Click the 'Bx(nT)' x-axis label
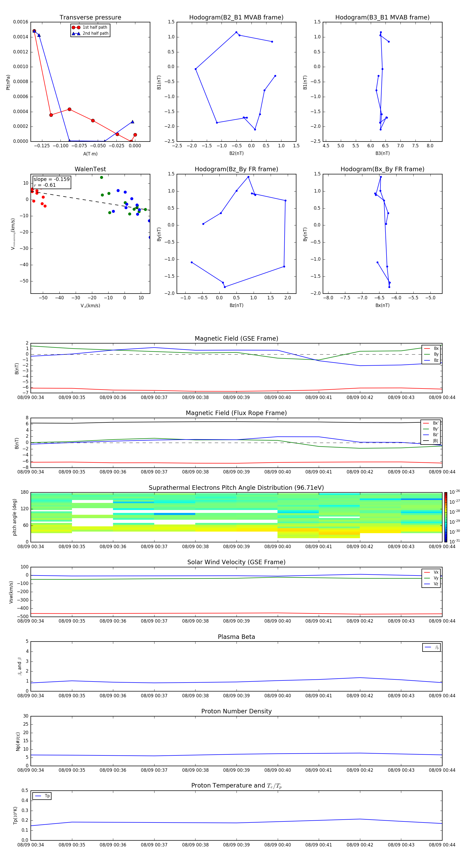 [382, 306]
